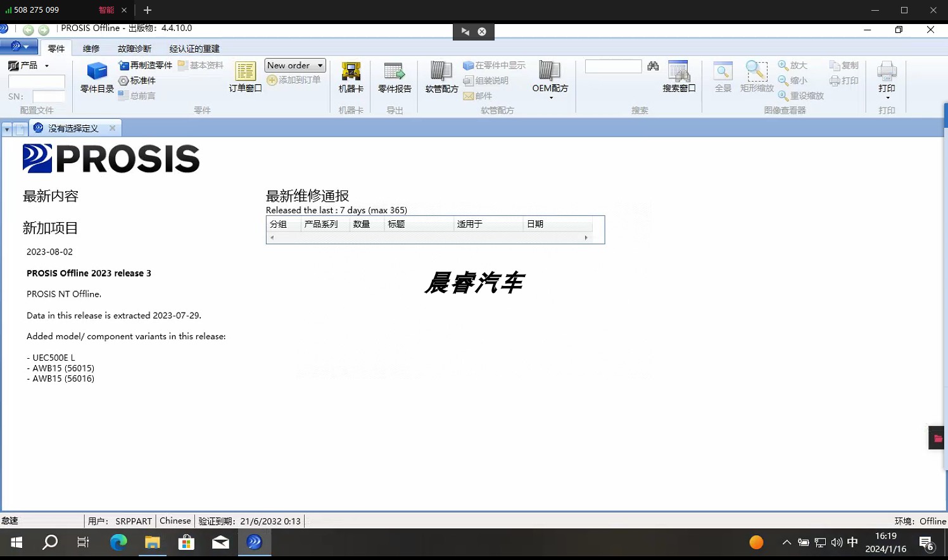Open 组装说明 assembly instructions
The height and width of the screenshot is (560, 948).
tap(486, 80)
